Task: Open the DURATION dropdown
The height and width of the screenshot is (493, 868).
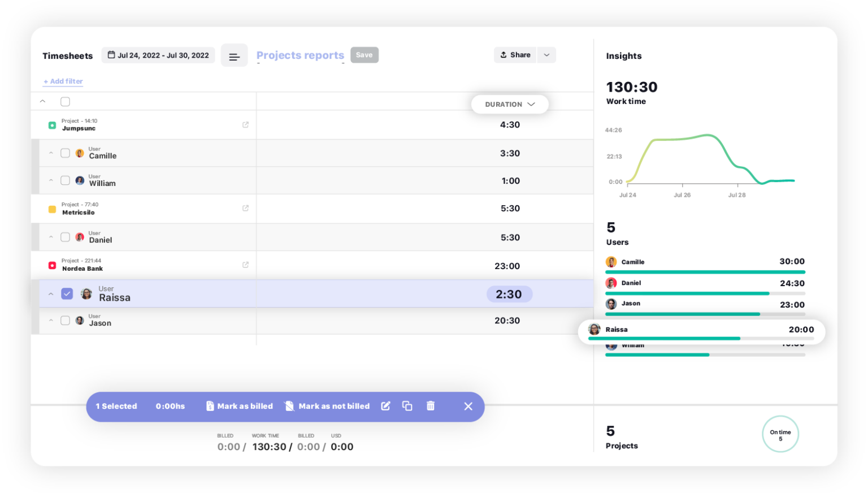Action: coord(509,104)
